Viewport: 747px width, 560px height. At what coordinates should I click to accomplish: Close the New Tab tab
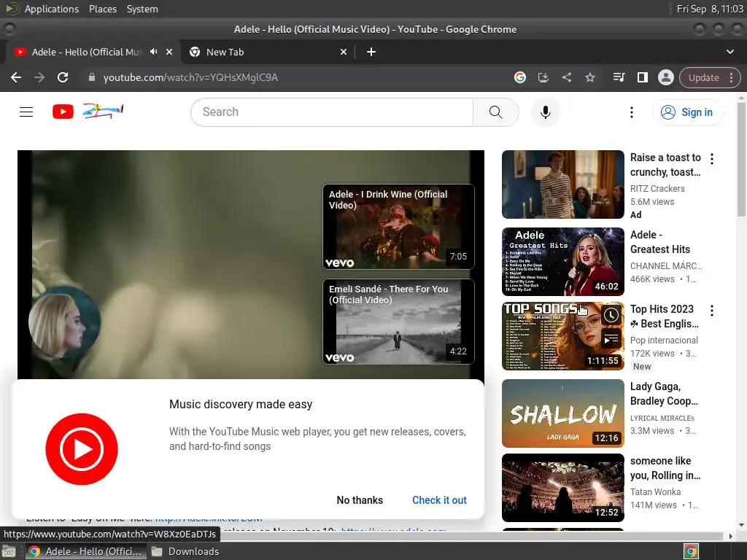344,52
